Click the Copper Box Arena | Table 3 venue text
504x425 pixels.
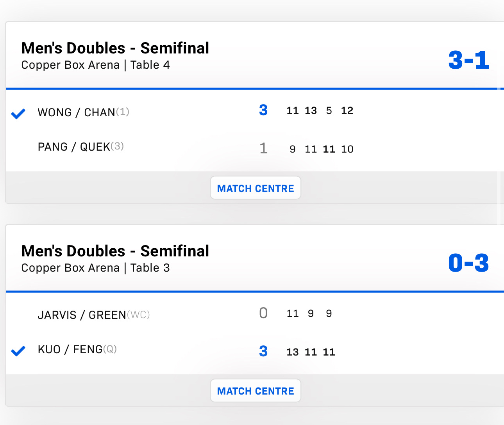point(95,268)
